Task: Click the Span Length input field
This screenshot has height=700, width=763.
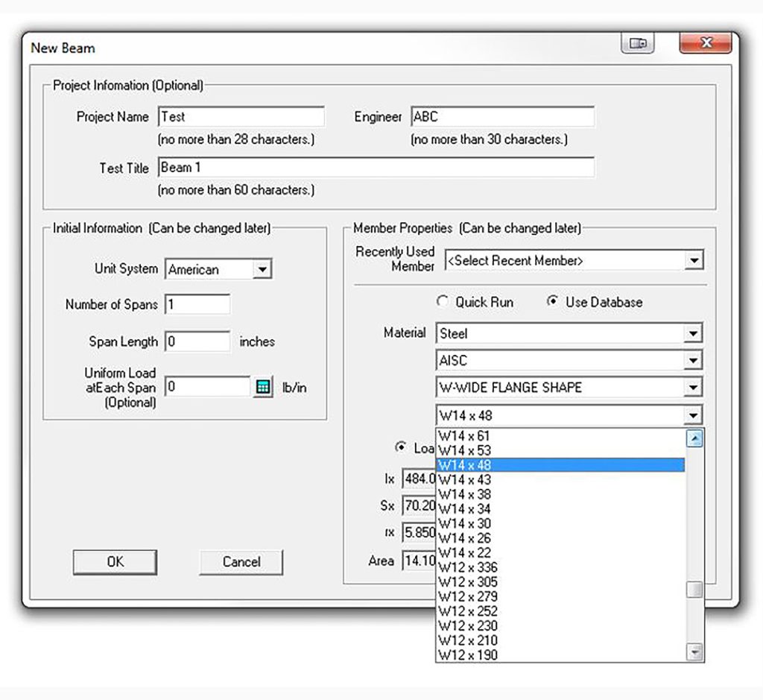Action: 197,342
